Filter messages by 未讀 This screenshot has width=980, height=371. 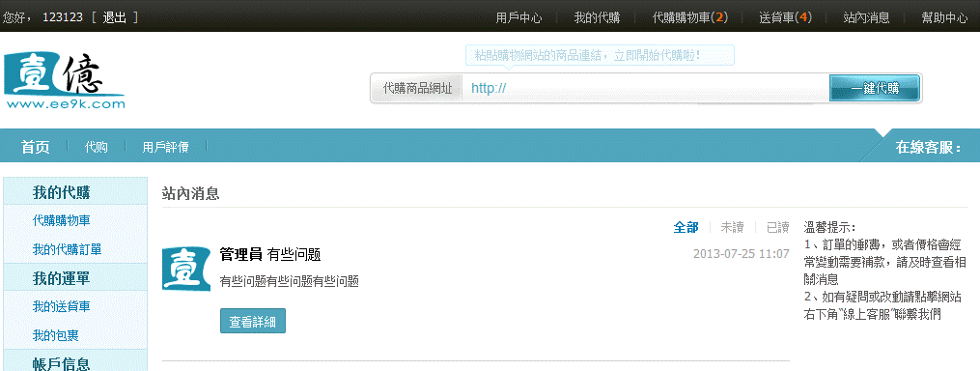732,227
